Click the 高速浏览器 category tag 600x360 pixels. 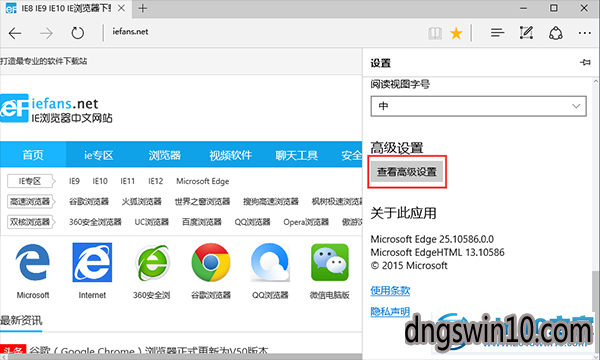click(31, 202)
